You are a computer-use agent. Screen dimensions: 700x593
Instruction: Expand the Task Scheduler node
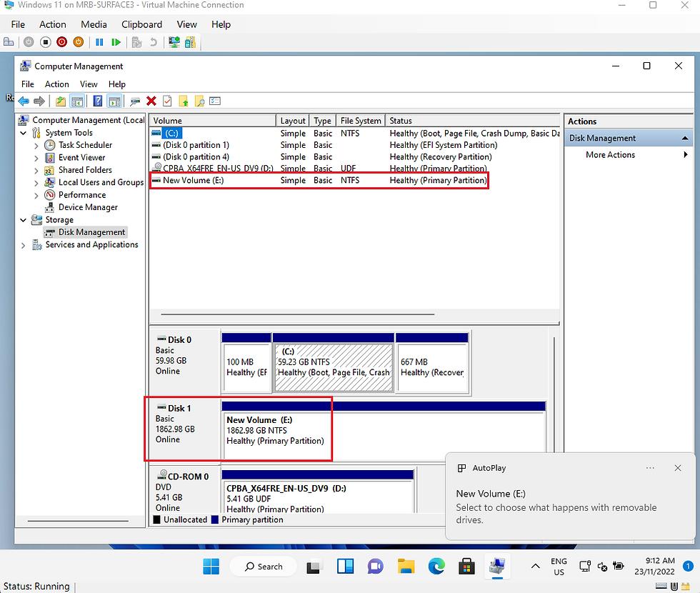click(x=36, y=146)
